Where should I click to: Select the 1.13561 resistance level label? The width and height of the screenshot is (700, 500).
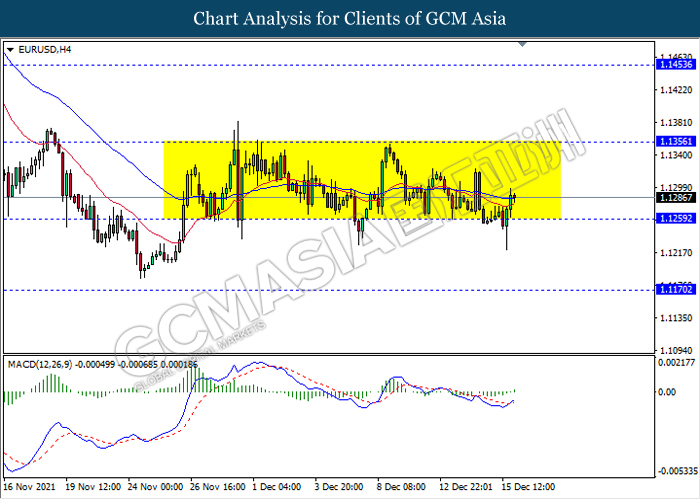pos(676,142)
